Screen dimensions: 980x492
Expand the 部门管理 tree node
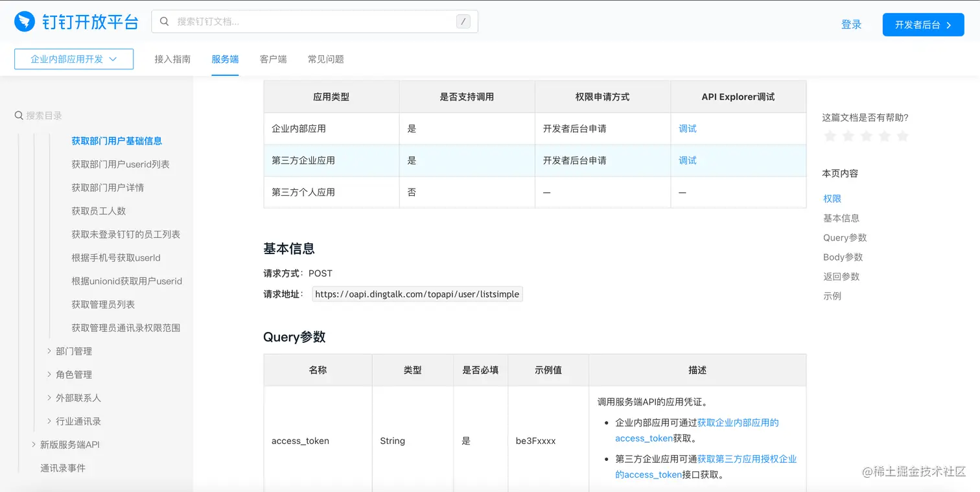49,351
